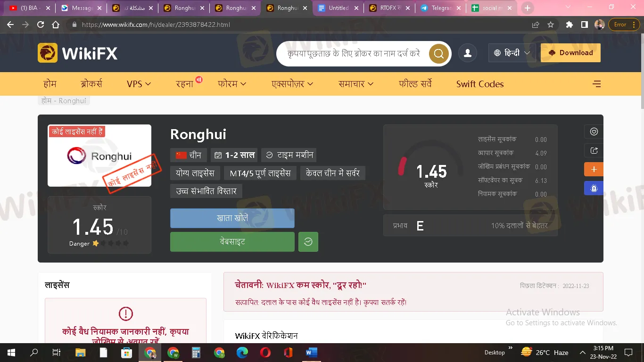Click green time machine icon beside website button
The image size is (644, 362).
click(x=308, y=242)
